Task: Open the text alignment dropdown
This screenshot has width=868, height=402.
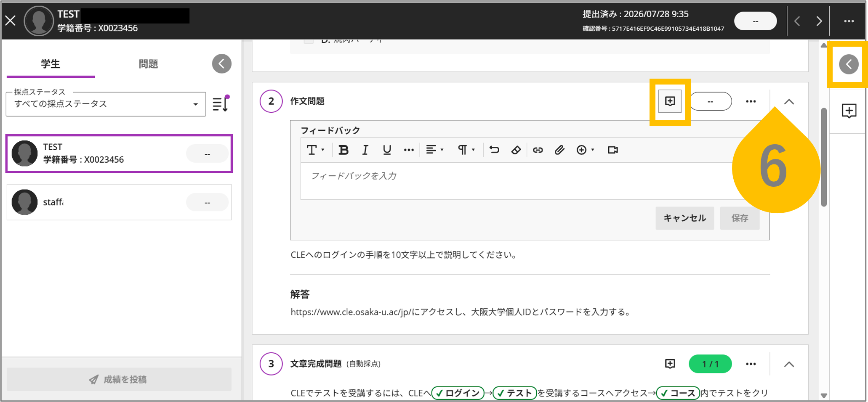Action: [434, 150]
